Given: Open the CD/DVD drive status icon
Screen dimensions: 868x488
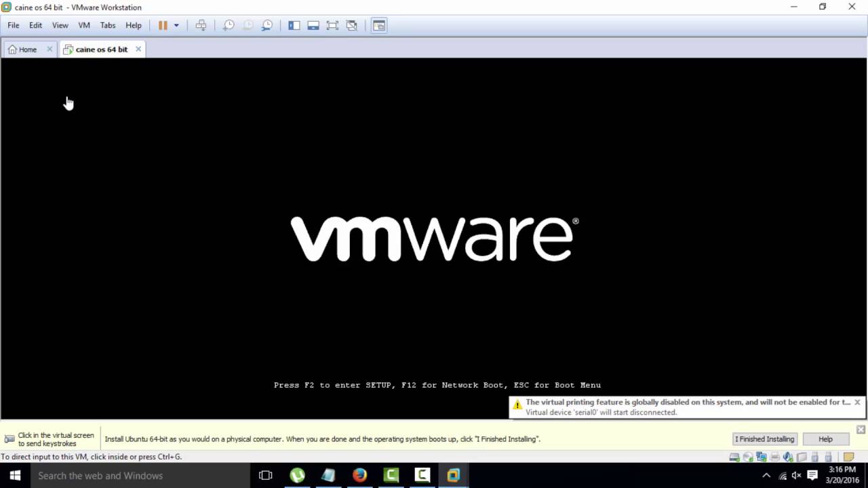Looking at the screenshot, I should pos(748,457).
